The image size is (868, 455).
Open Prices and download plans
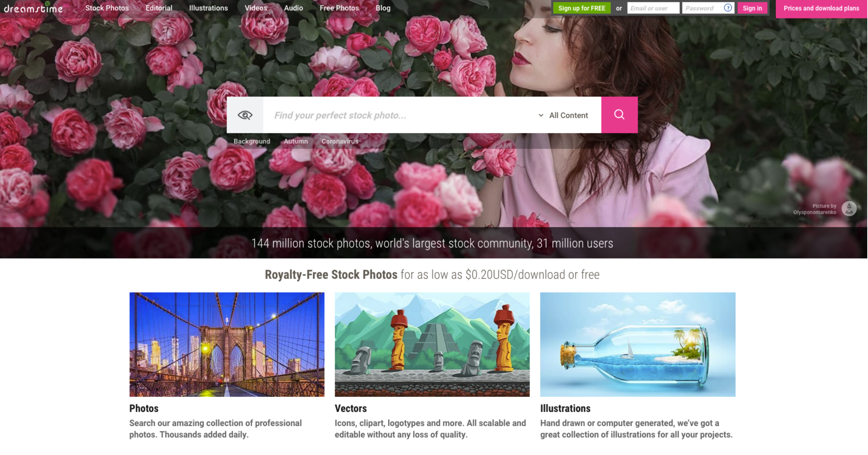pyautogui.click(x=821, y=8)
